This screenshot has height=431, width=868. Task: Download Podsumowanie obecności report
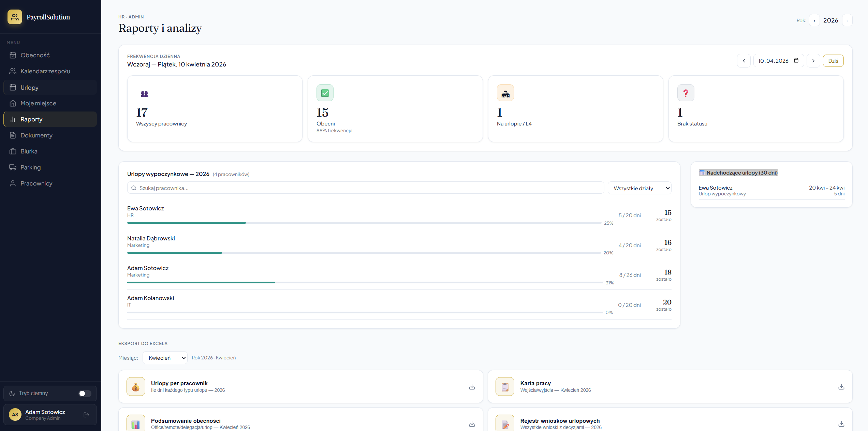click(x=472, y=424)
